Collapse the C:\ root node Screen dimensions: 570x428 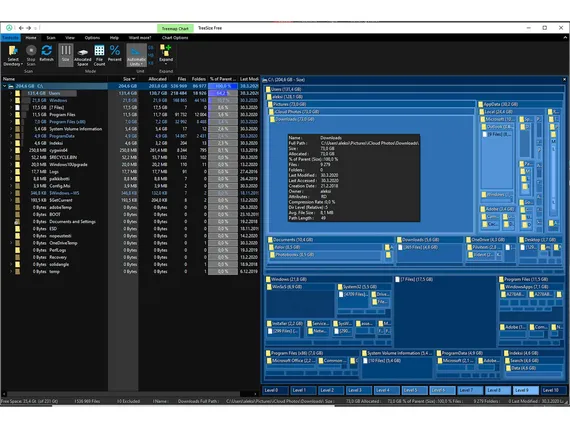pos(5,86)
